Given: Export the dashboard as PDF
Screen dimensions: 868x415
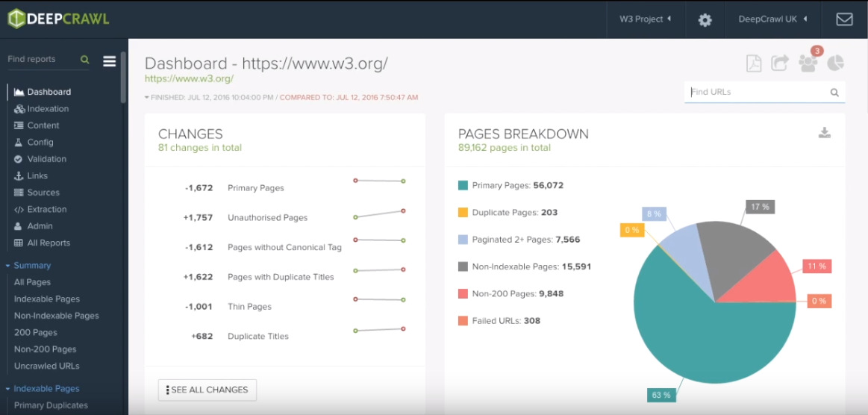Looking at the screenshot, I should pyautogui.click(x=754, y=63).
